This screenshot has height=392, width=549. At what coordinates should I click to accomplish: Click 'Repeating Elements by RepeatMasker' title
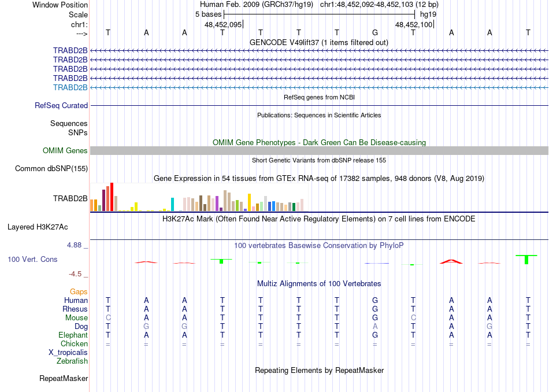point(320,370)
